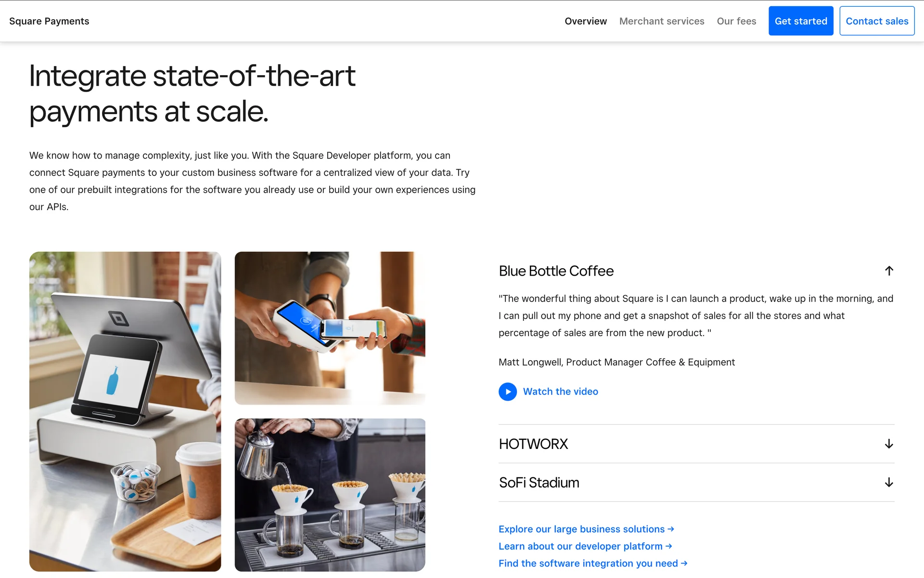
Task: Click the HOTWORX down arrow icon
Action: coord(889,444)
